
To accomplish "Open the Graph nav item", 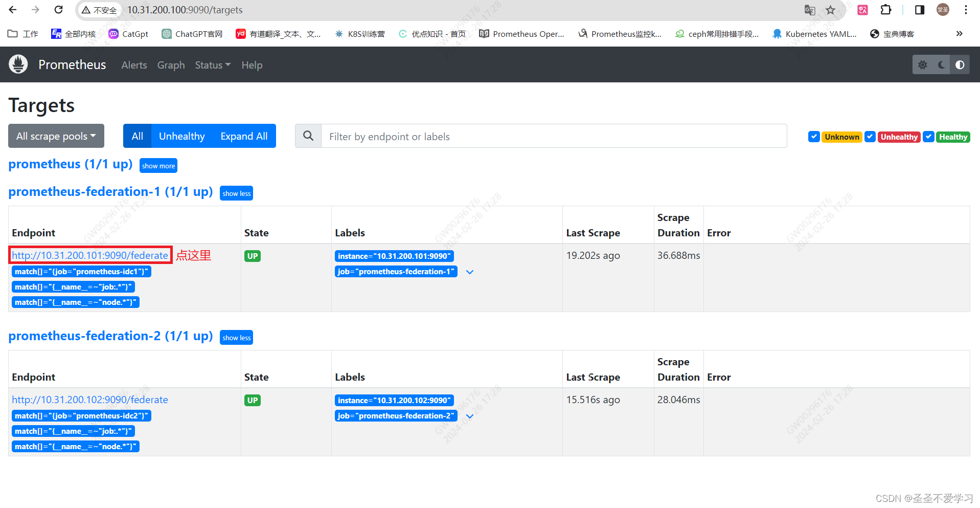I will tap(171, 65).
